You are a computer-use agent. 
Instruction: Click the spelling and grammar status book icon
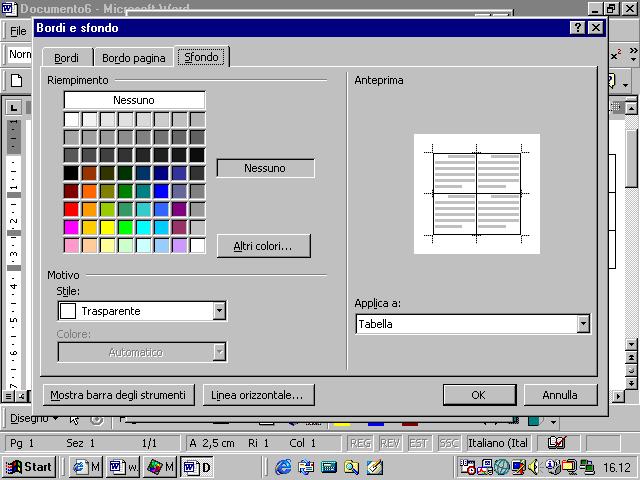point(557,443)
